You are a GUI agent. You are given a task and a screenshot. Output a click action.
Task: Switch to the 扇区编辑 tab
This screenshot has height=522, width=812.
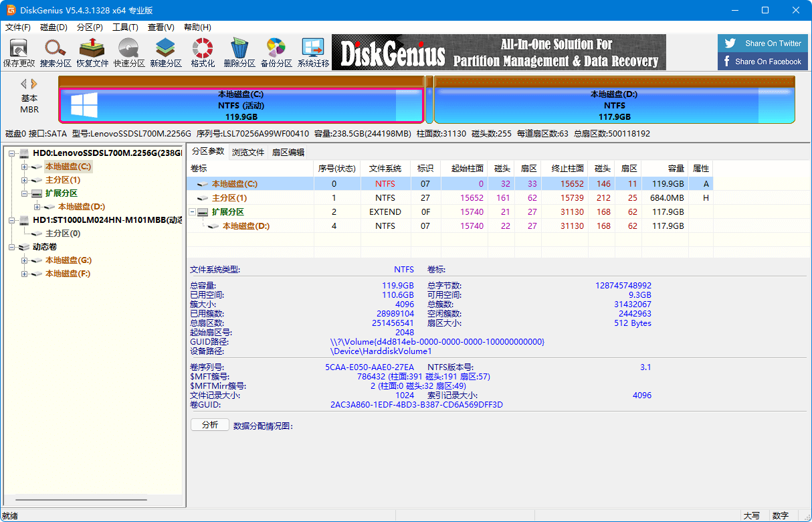click(x=288, y=152)
